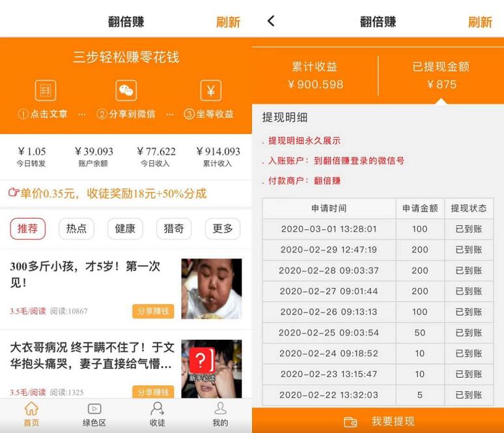The image size is (504, 433).
Task: Tap 分享赚钱 on the 大衣哥 article
Action: pos(153,392)
